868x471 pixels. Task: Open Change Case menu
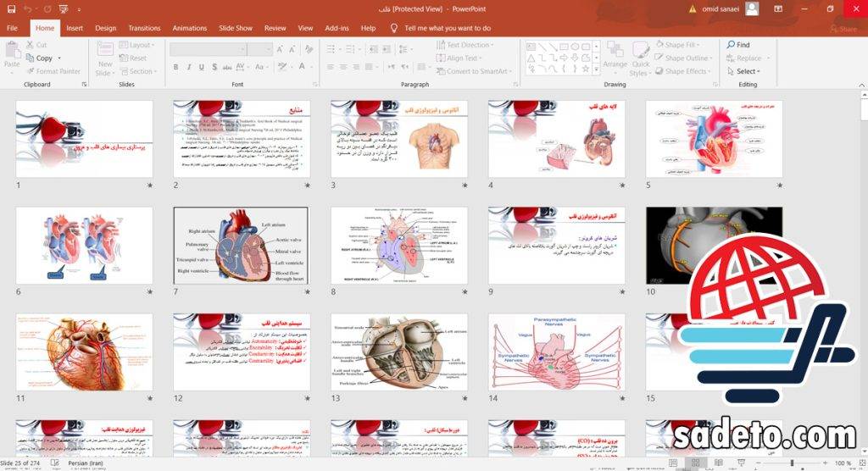coord(260,67)
